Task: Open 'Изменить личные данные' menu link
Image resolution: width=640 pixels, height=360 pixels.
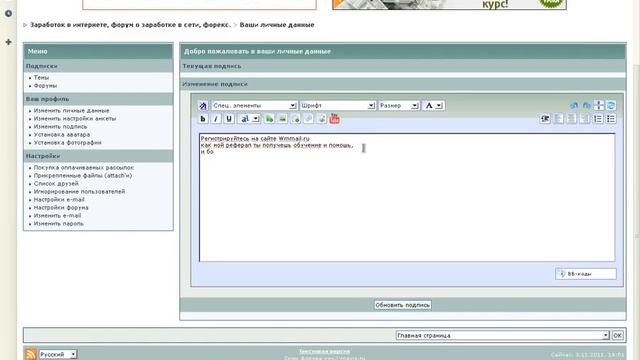Action: [71, 111]
